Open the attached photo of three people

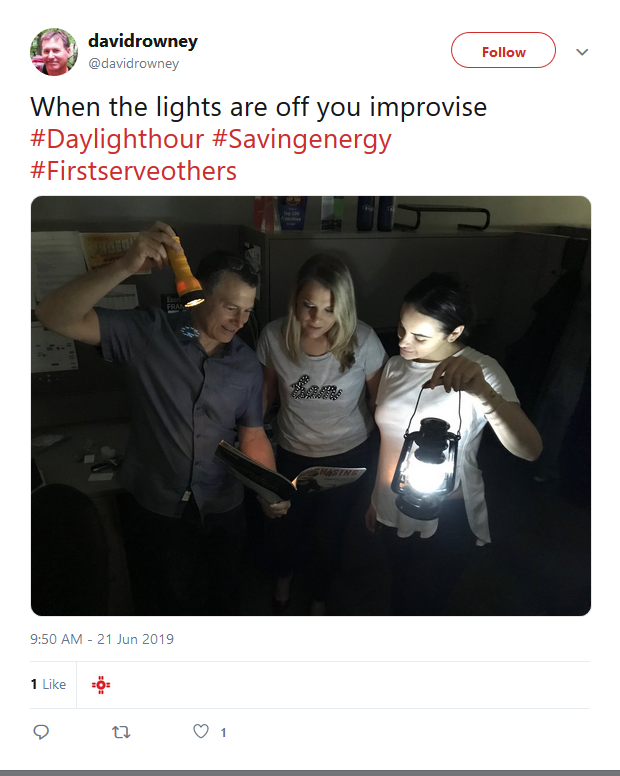tap(311, 406)
